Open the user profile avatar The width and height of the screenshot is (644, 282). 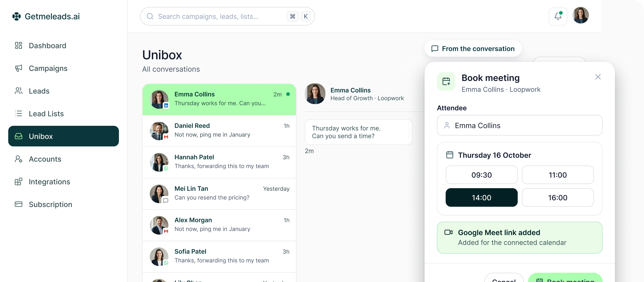[x=581, y=15]
